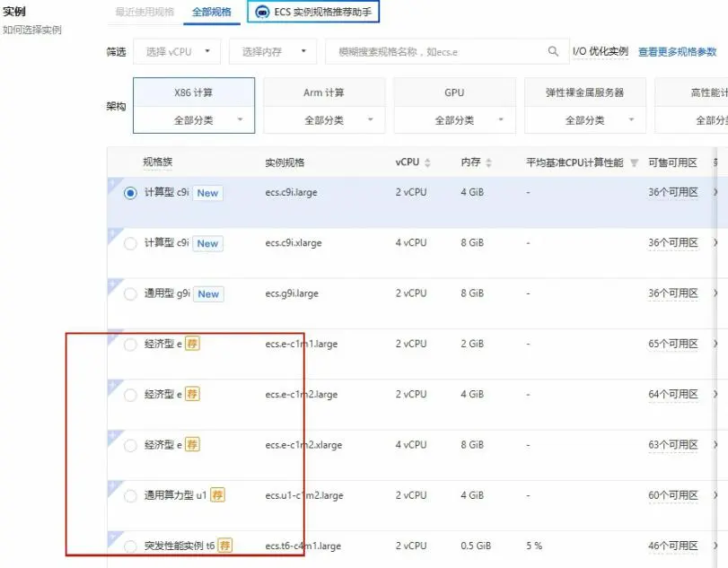728x568 pixels.
Task: Click 36个可用区 link for ecs.c9i.xlarge
Action: 673,242
